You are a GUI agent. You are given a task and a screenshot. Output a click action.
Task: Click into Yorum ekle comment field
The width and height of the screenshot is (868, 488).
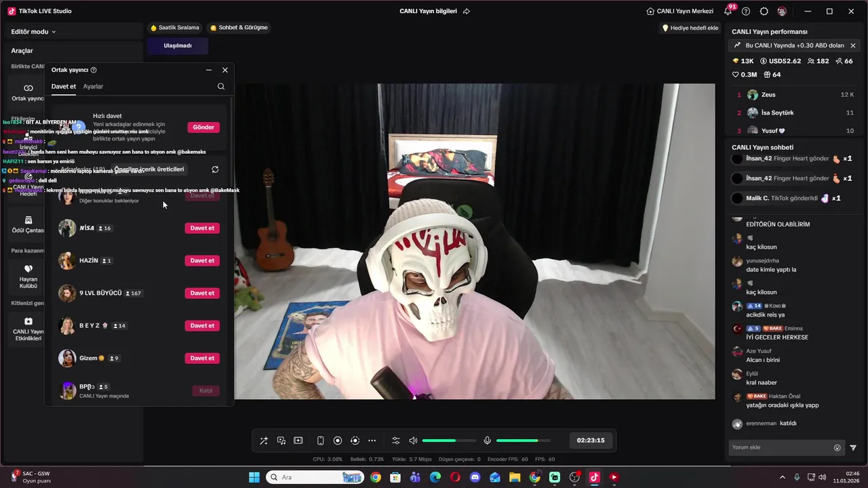(x=781, y=447)
